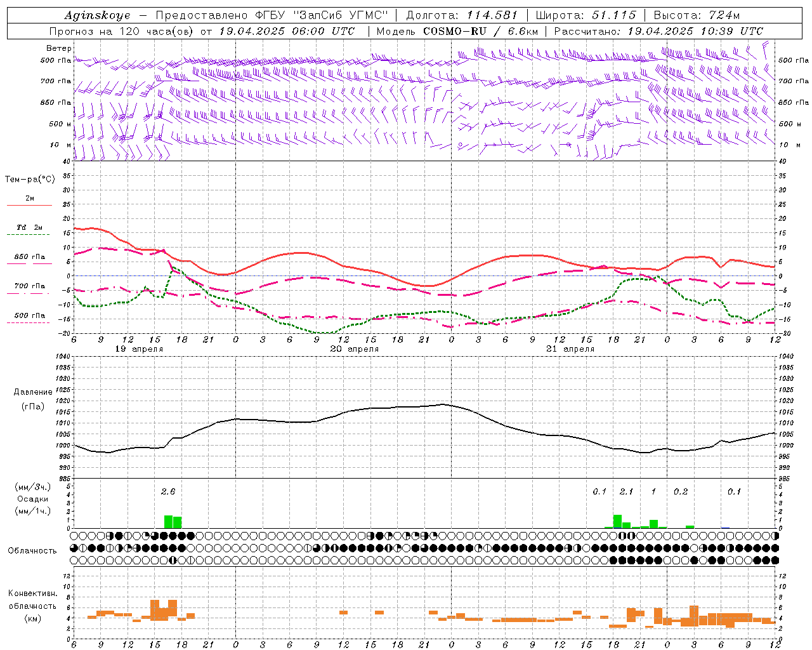
Task: Select the Облачность row label
Action: coord(32,551)
